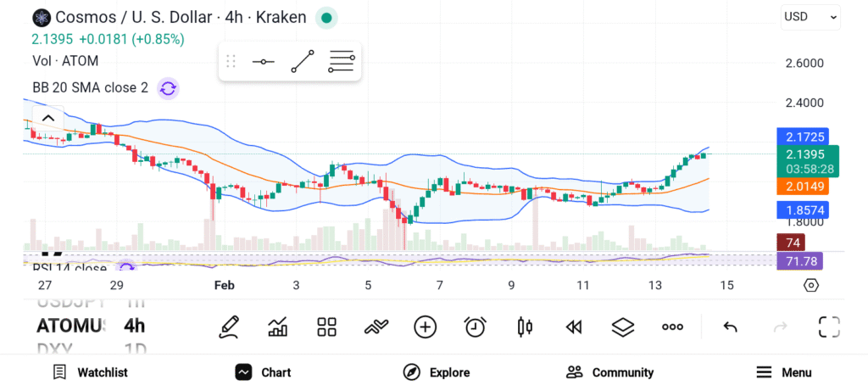This screenshot has height=391, width=868.
Task: Tap the bar replay rewind icon
Action: click(574, 327)
